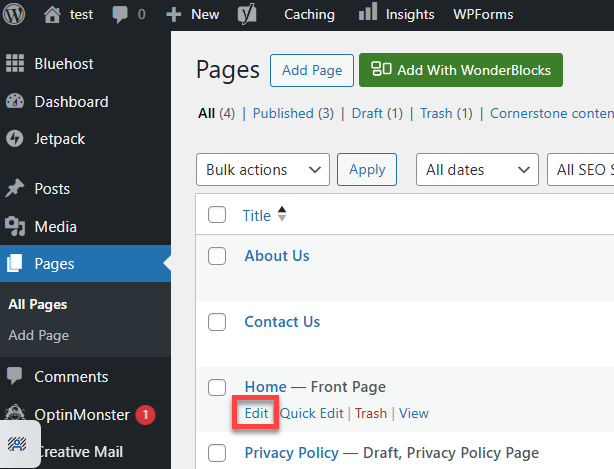Open the All dates dropdown

pyautogui.click(x=477, y=170)
